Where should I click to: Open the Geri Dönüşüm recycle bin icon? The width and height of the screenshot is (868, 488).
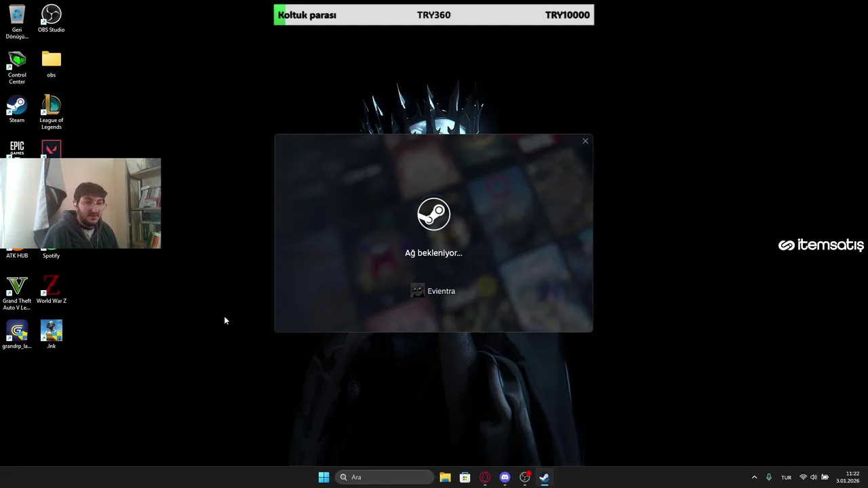pyautogui.click(x=17, y=21)
